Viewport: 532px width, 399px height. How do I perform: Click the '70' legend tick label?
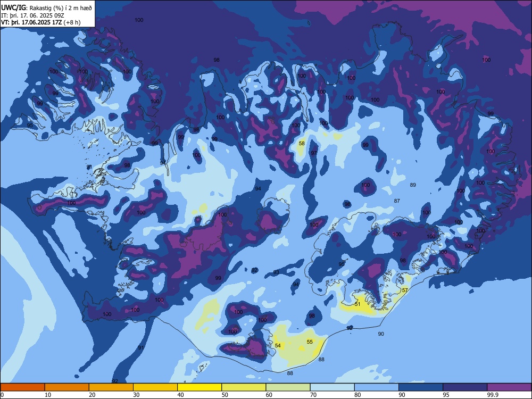coord(313,395)
